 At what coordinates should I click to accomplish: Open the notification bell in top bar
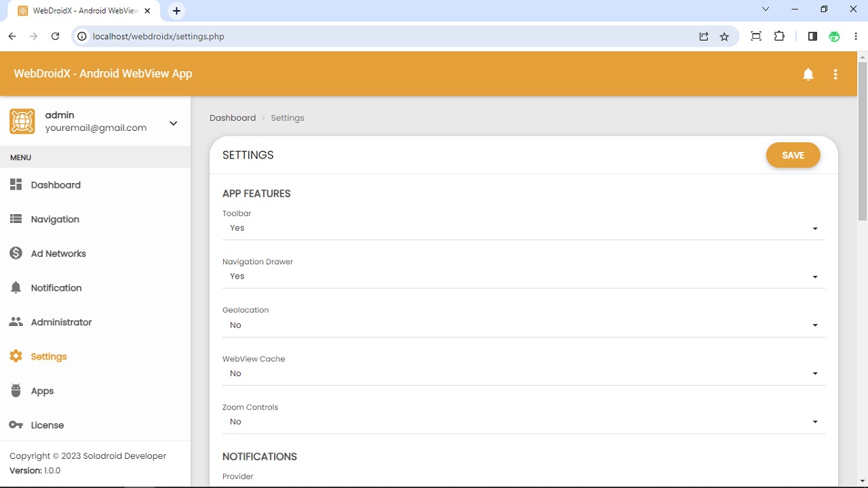(x=808, y=74)
